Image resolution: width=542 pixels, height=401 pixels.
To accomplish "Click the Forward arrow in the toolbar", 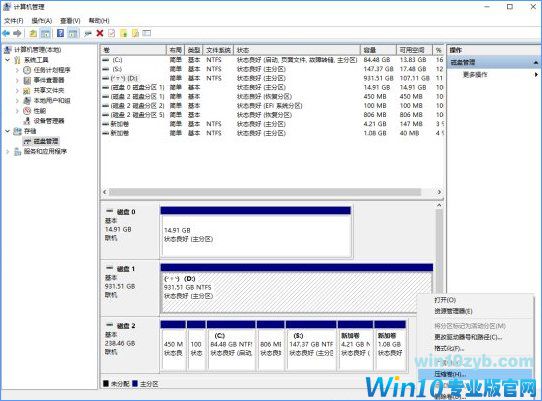I will pyautogui.click(x=17, y=34).
